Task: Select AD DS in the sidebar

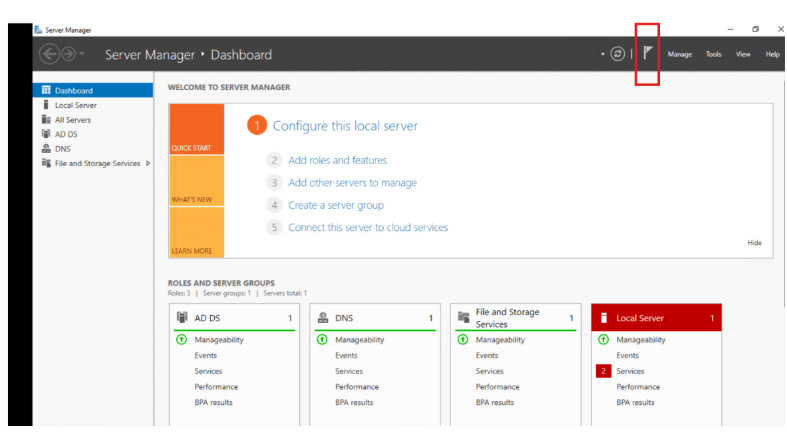Action: click(93, 134)
